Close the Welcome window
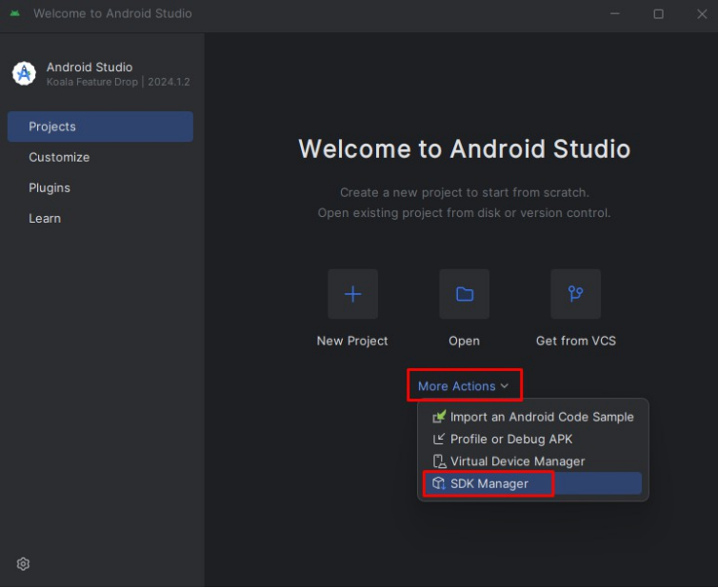 (x=702, y=13)
